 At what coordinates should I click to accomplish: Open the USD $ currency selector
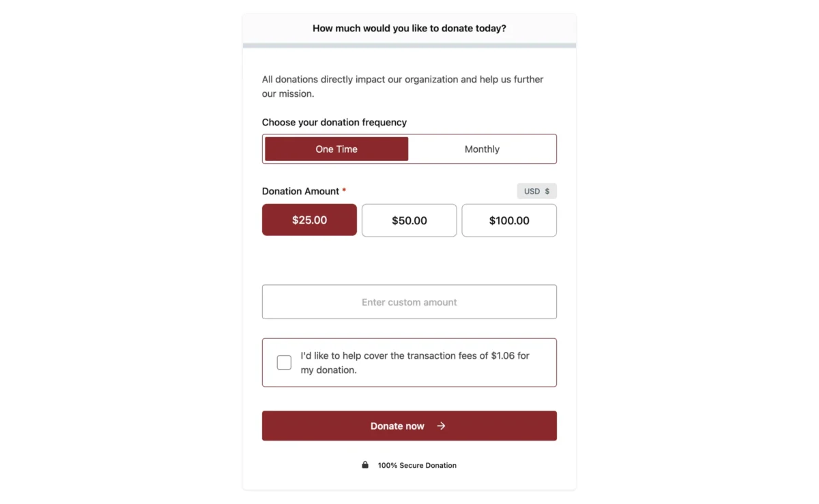pyautogui.click(x=536, y=192)
